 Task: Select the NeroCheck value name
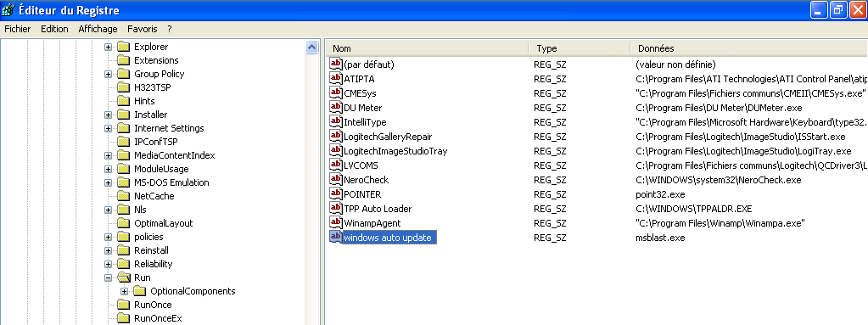[x=366, y=179]
